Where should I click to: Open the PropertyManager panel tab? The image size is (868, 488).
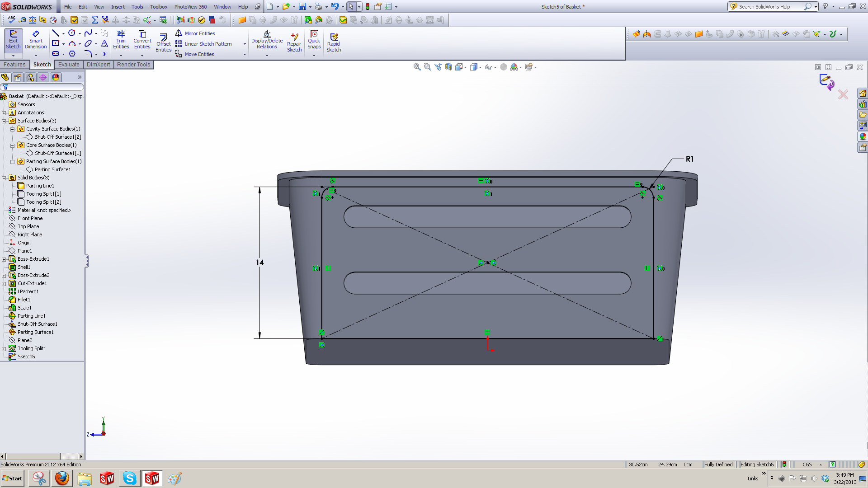pos(18,77)
